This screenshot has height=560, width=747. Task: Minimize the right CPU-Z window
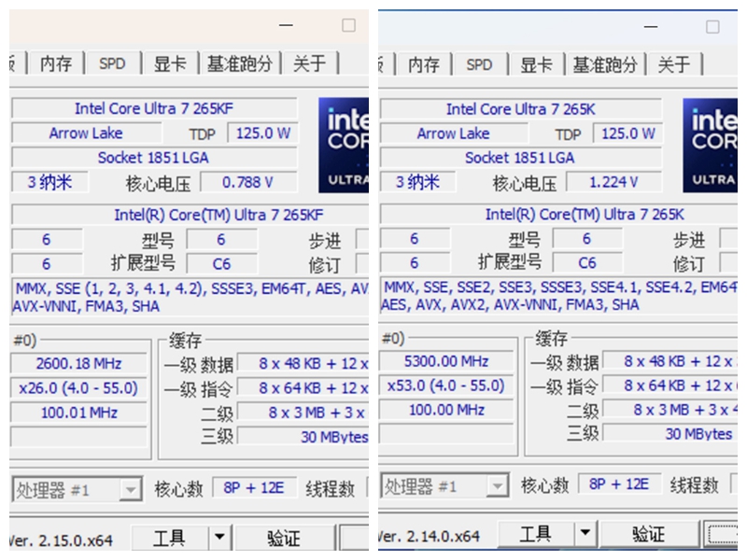[651, 27]
